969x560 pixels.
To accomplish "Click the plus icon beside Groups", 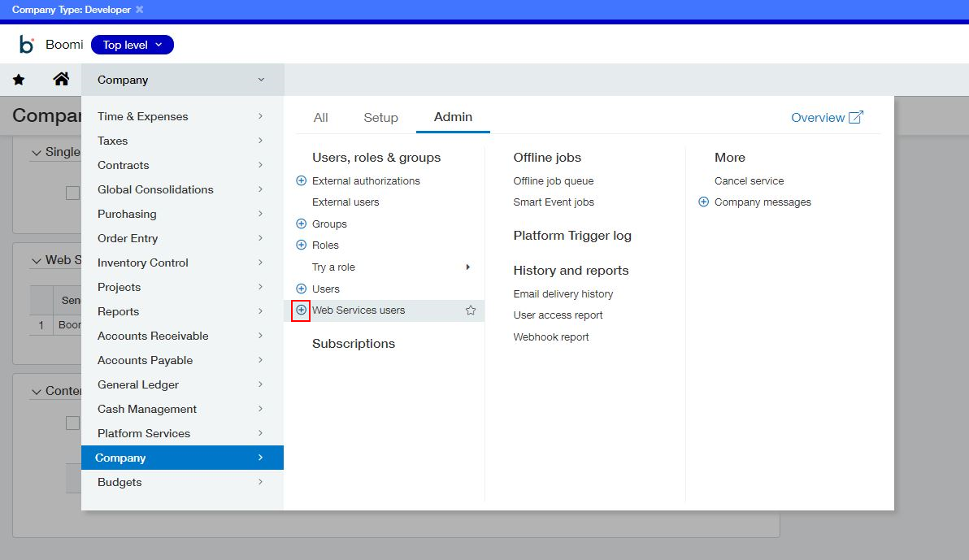I will click(x=301, y=224).
